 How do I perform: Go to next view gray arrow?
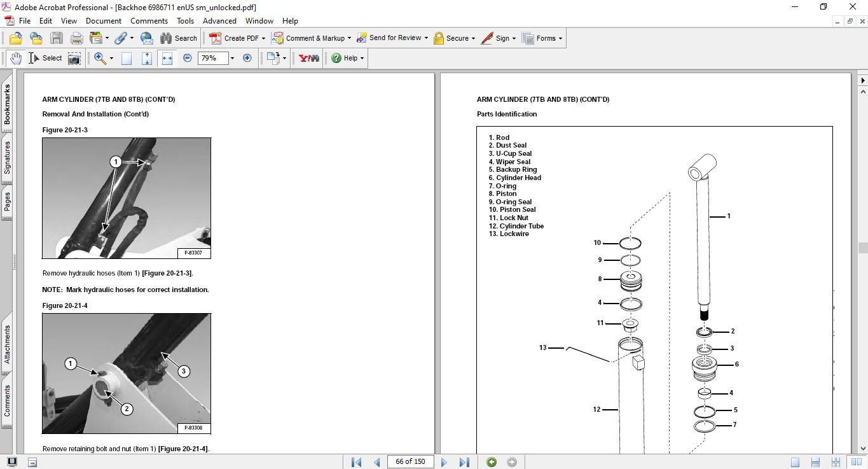512,462
